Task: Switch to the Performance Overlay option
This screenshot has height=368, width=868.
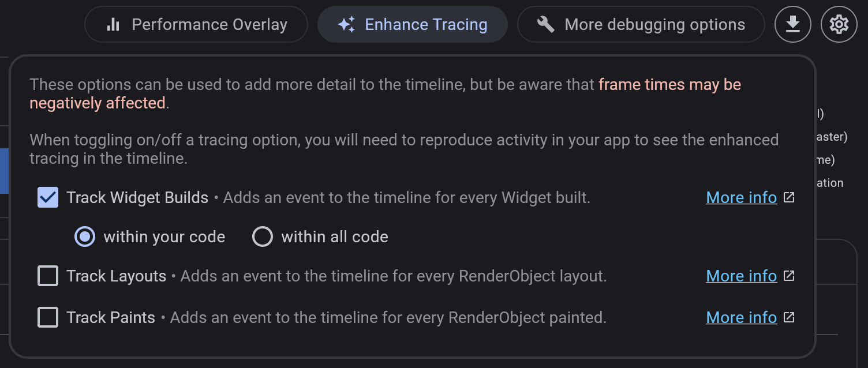Action: coord(196,24)
